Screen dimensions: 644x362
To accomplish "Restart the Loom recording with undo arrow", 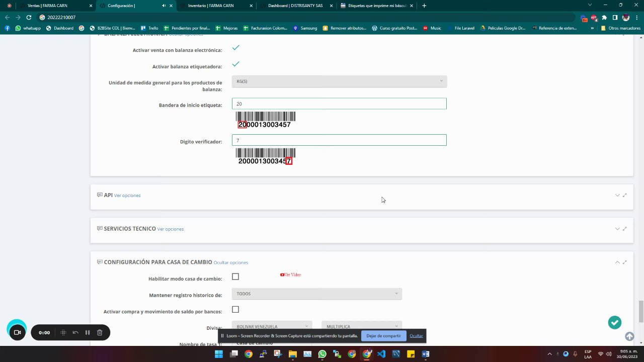I will pos(75,332).
